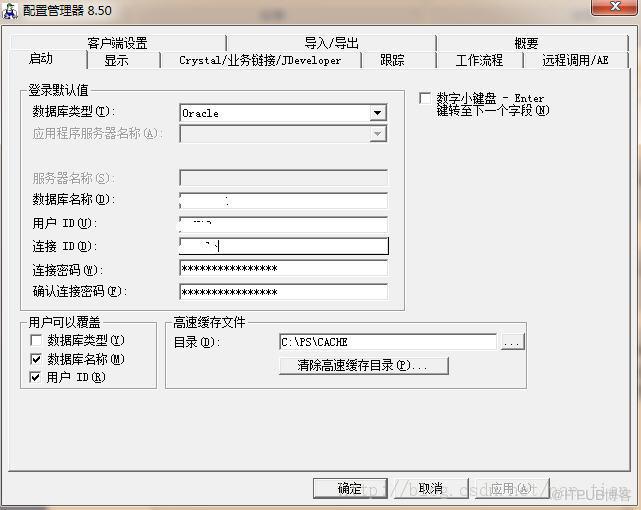This screenshot has height=510, width=641.
Task: Switch to the 客户端设置 tab
Action: [x=118, y=42]
